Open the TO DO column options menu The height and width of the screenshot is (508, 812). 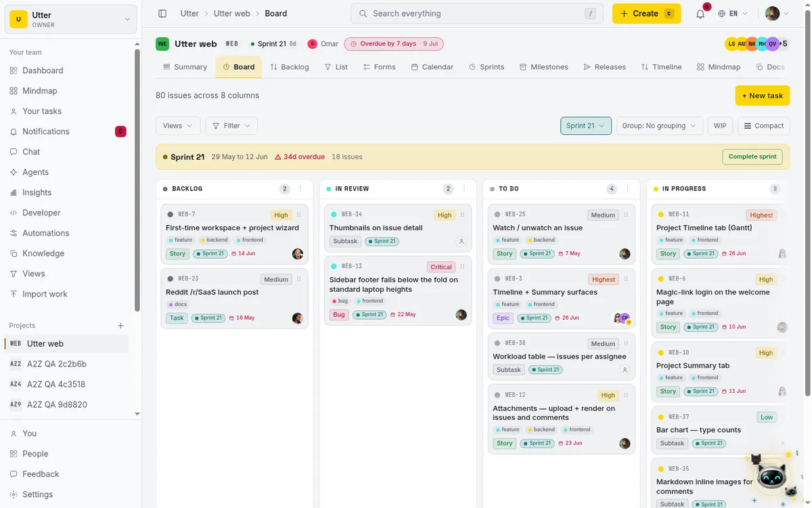pyautogui.click(x=627, y=189)
